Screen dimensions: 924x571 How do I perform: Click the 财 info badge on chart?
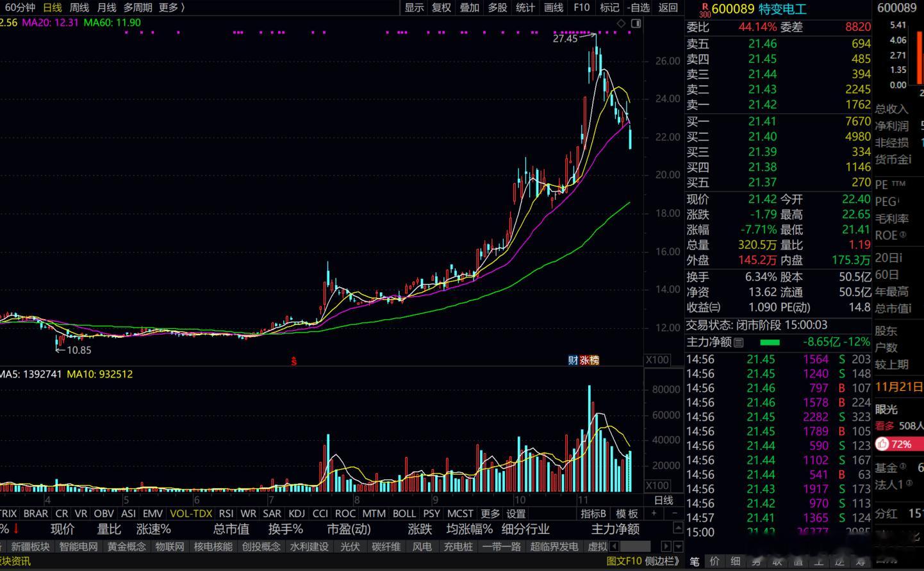point(573,360)
